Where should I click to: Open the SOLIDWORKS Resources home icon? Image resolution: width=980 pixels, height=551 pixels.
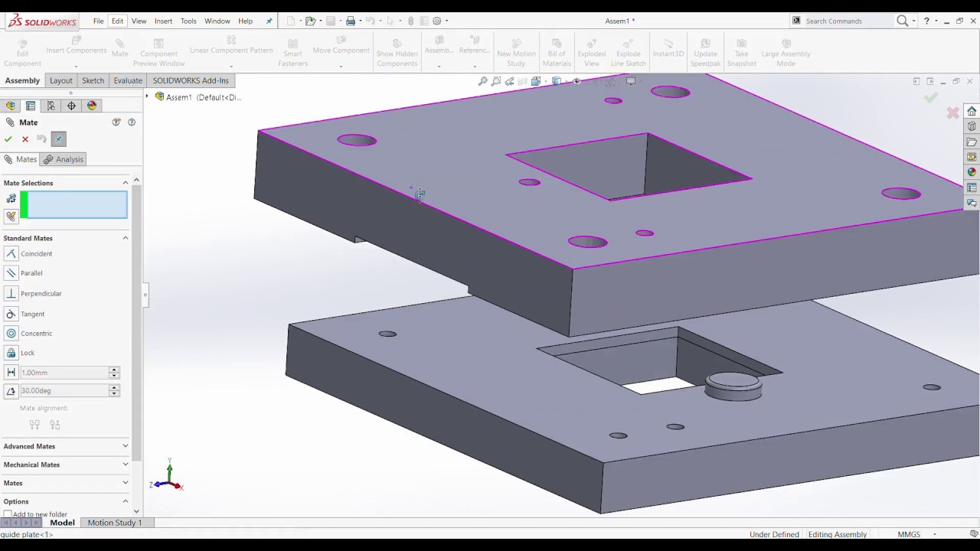point(972,111)
